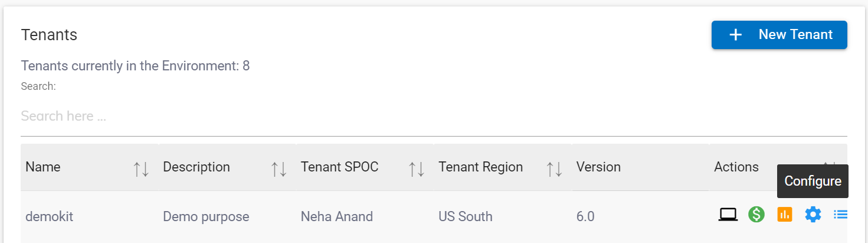Screen dimensions: 868x243
Task: Open the blue list icon for demokit
Action: pyautogui.click(x=840, y=215)
